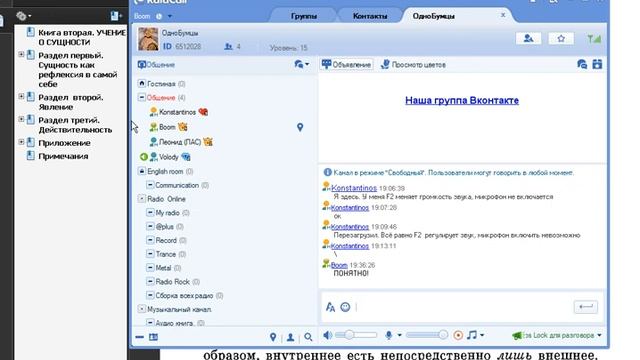Screen dimensions: 640x360
Task: Click the locate-me pin in bottom toolbar
Action: 273,337
